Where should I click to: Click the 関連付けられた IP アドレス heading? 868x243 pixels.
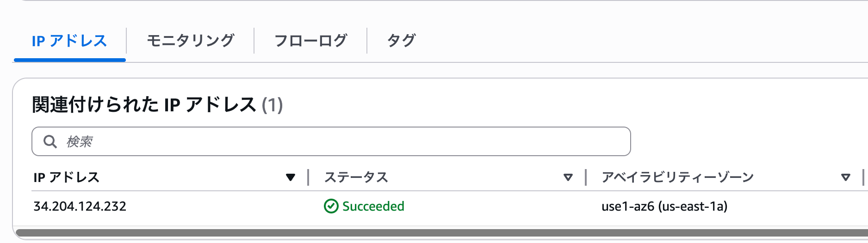(x=144, y=105)
